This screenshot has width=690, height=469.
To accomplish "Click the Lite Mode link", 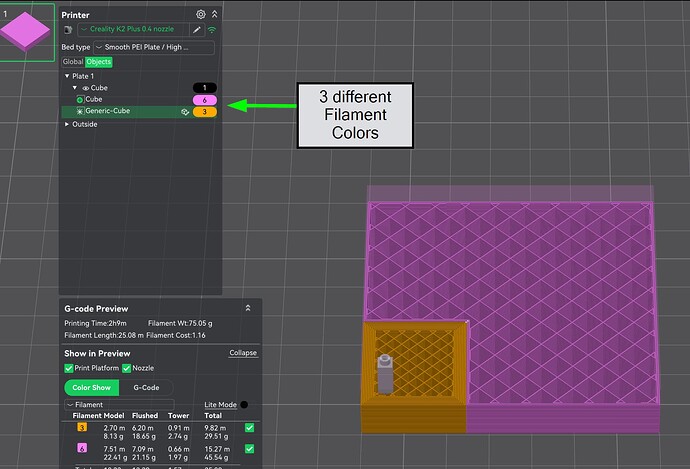I will point(220,405).
